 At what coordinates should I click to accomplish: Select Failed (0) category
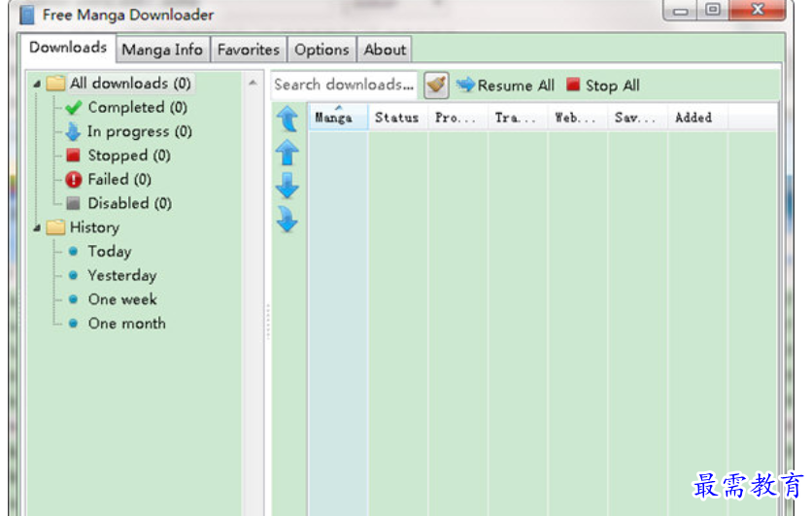tap(119, 179)
